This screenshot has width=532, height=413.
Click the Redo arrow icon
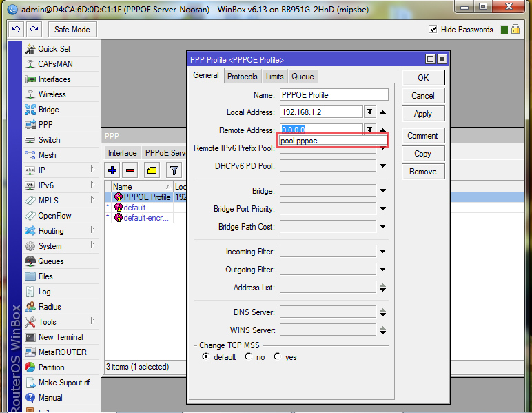[x=34, y=30]
